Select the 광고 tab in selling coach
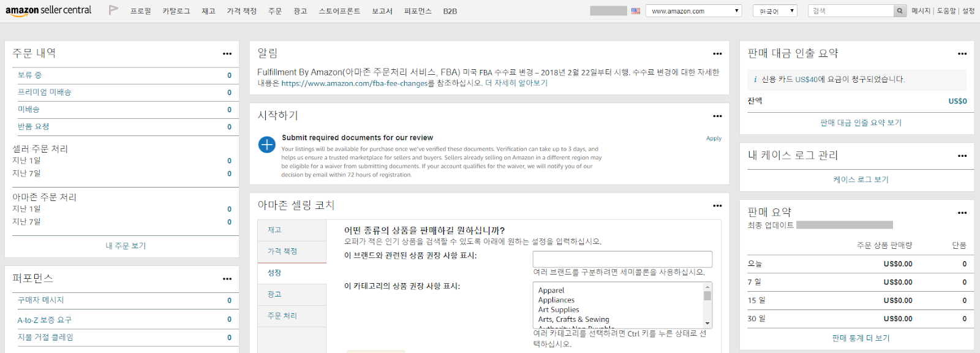The width and height of the screenshot is (980, 353). [292, 294]
